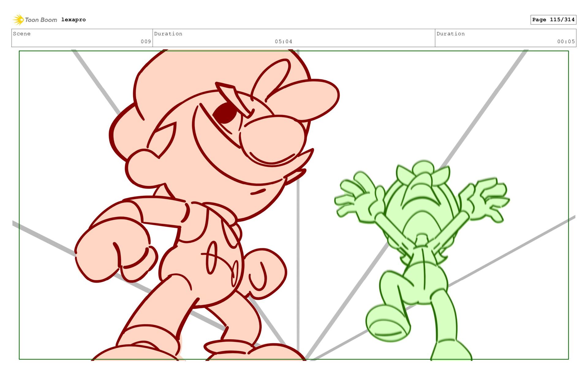Click the Toon Boom logo icon

click(18, 20)
